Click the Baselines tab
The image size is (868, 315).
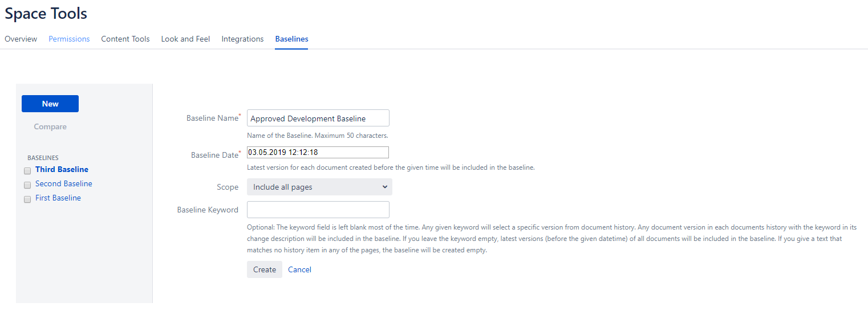click(x=291, y=39)
